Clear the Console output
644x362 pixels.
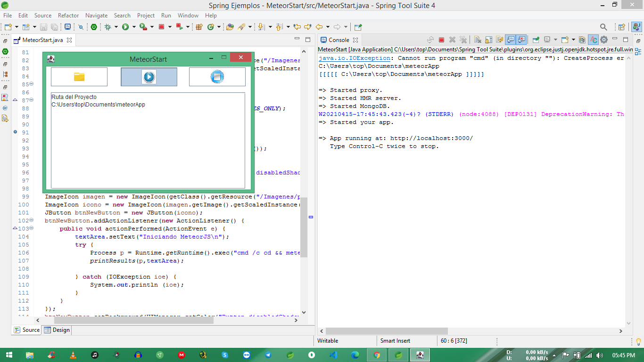478,40
